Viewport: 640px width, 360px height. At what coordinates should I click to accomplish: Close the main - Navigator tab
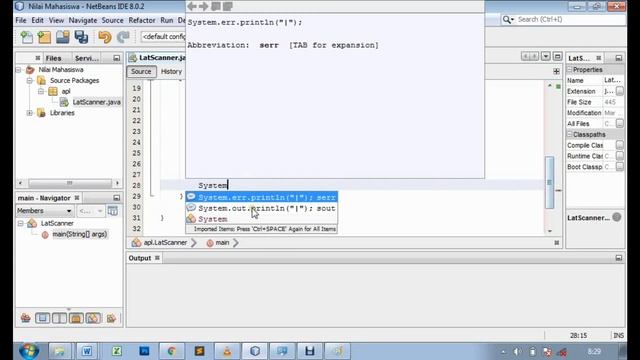(x=77, y=198)
